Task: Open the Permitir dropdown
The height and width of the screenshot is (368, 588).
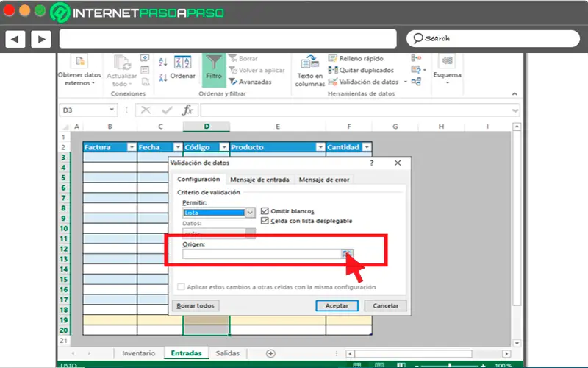Action: 250,213
